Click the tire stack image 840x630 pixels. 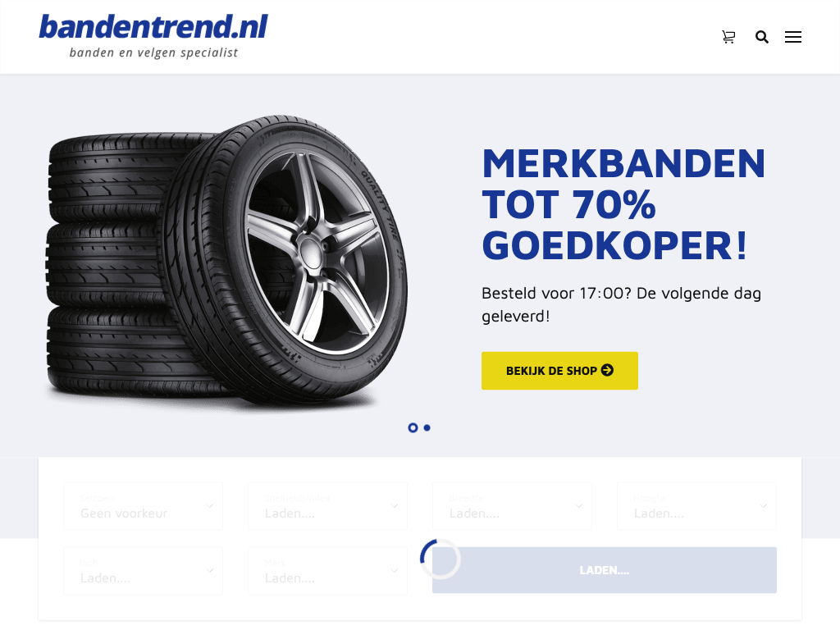tap(227, 264)
